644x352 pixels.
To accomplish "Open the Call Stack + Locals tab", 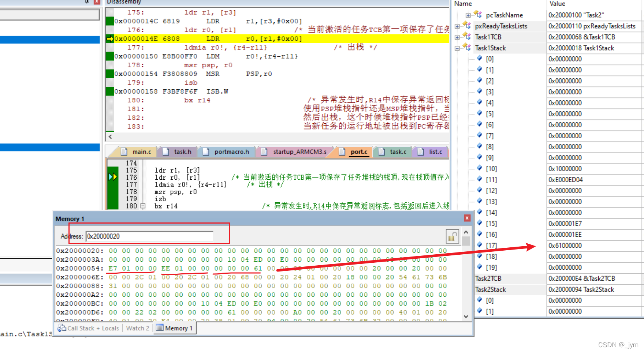I will pos(89,328).
